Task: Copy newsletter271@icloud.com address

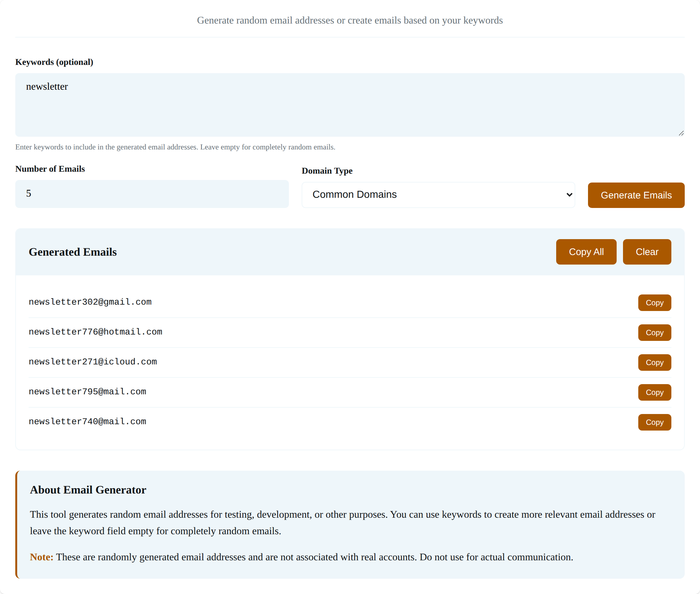Action: (x=654, y=362)
